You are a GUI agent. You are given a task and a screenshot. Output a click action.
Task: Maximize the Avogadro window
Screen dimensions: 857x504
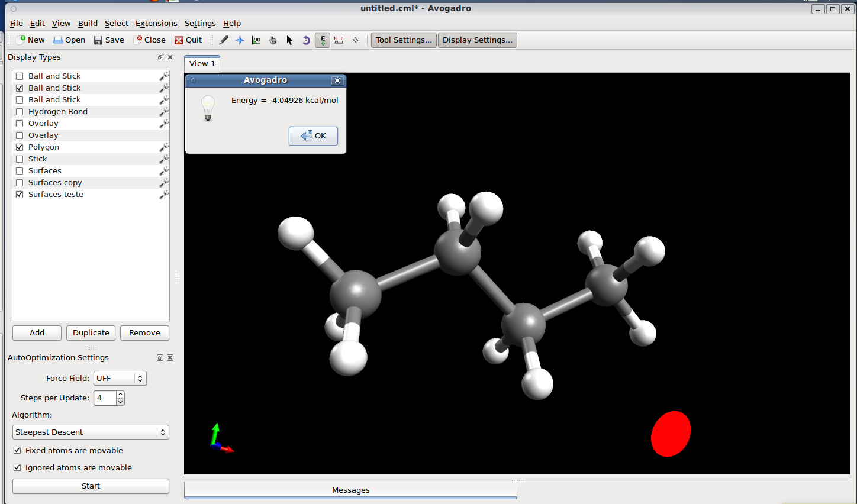[833, 9]
